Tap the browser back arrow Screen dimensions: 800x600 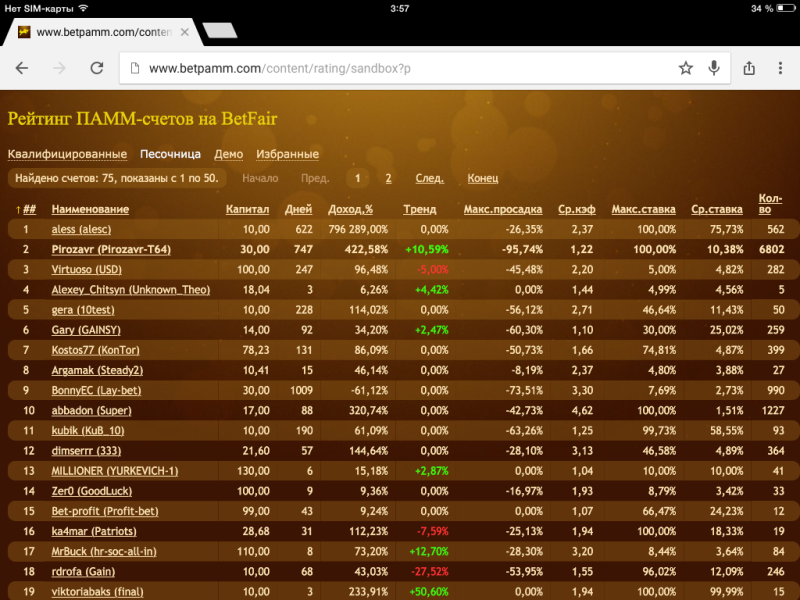click(22, 68)
